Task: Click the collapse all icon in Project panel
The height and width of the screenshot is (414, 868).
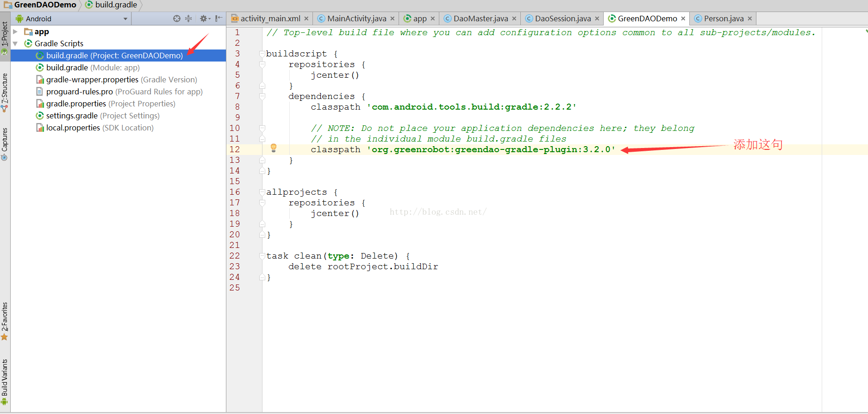Action: [188, 19]
